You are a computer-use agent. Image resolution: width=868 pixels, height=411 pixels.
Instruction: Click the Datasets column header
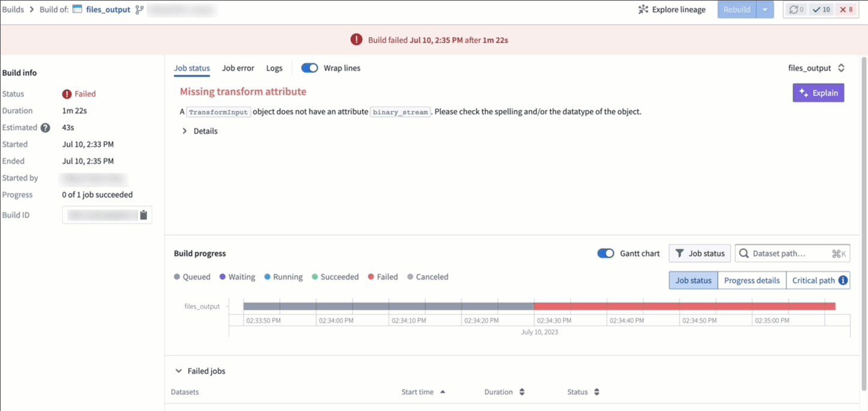click(184, 392)
